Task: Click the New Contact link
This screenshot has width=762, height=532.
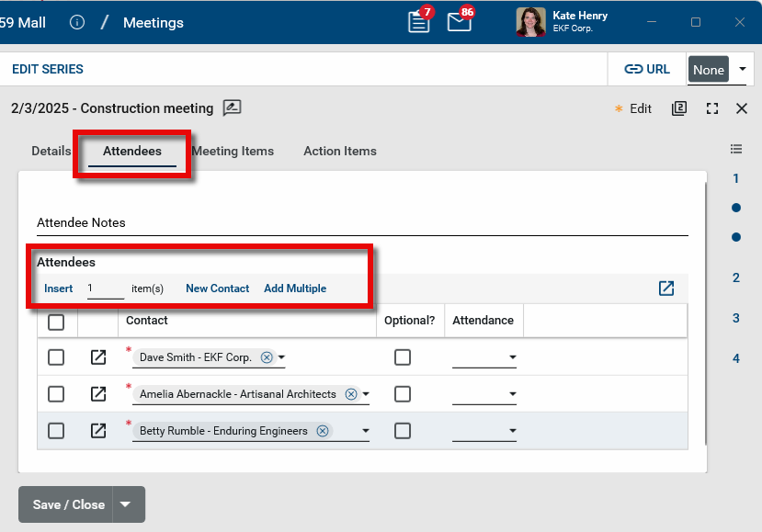Action: click(217, 289)
